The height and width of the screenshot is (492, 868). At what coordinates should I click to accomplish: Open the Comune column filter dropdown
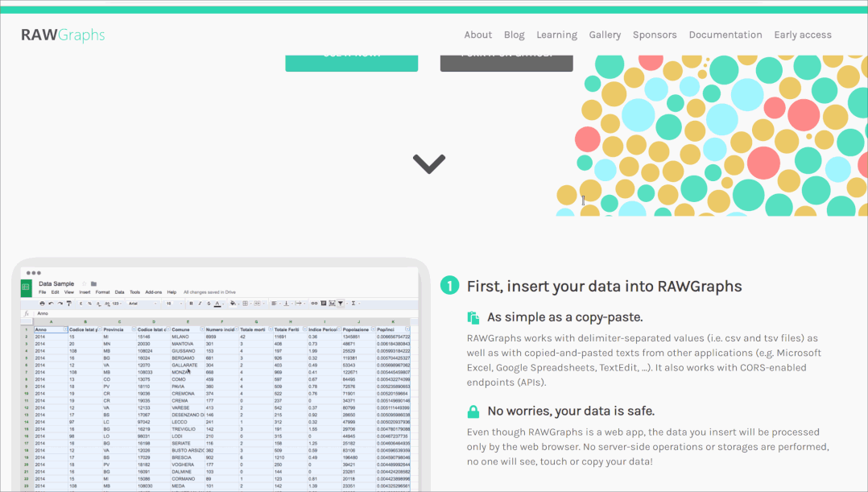tap(202, 329)
